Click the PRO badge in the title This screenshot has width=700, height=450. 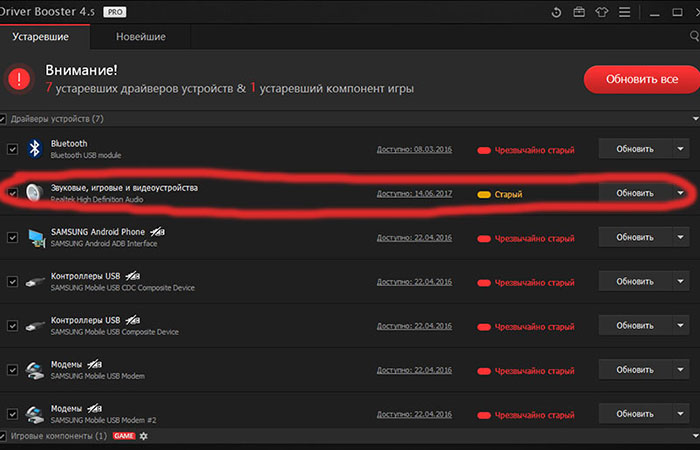point(115,12)
